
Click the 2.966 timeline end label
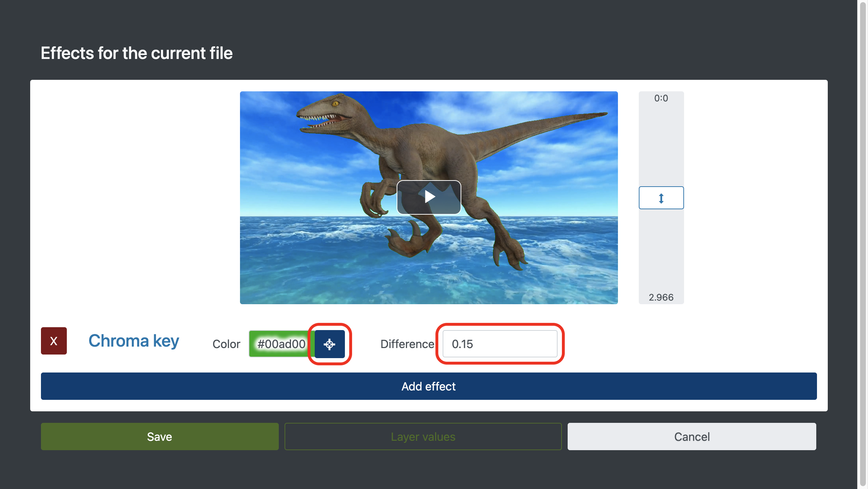[661, 297]
